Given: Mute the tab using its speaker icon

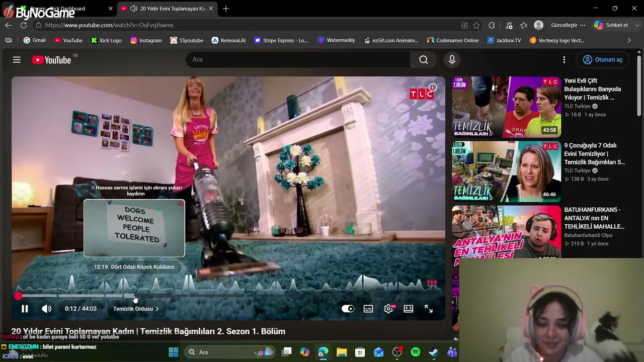Looking at the screenshot, I should coord(133,9).
